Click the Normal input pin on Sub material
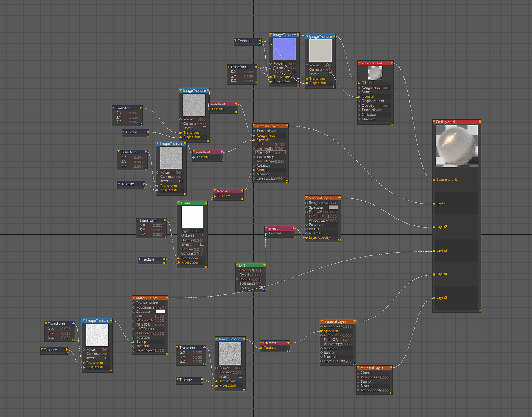532x417 pixels. (x=359, y=96)
